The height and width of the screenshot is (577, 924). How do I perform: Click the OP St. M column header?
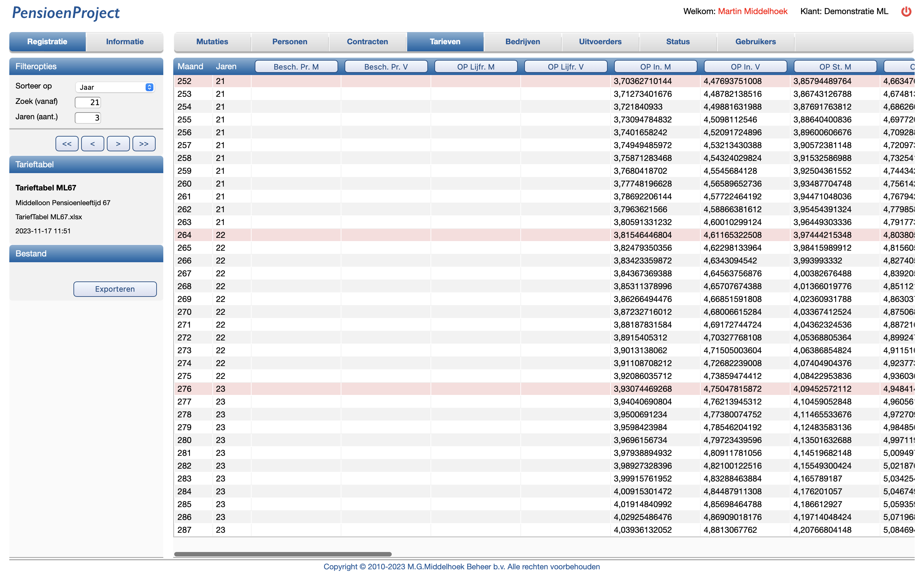tap(835, 67)
